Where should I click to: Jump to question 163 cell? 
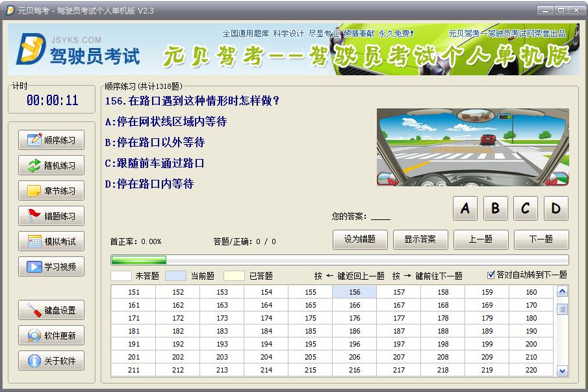(222, 305)
